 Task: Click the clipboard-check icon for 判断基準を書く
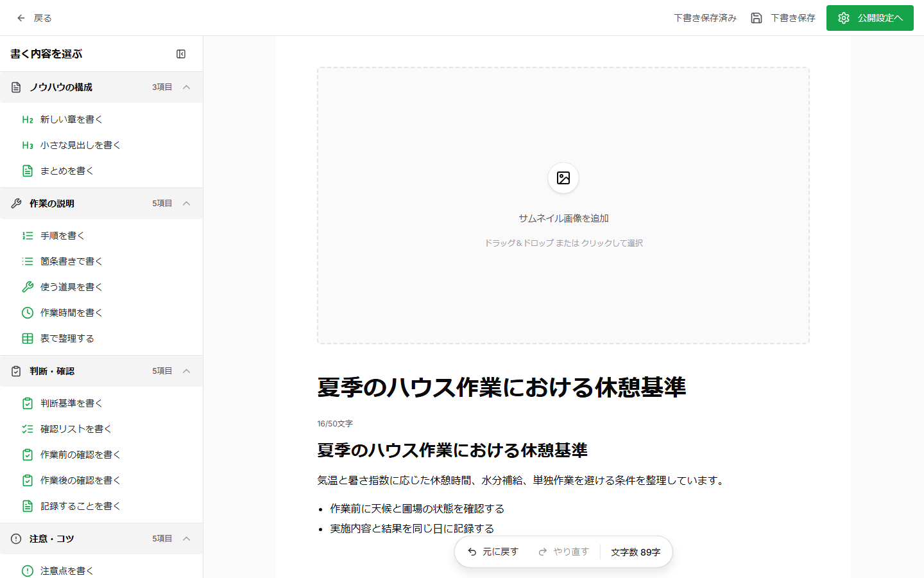click(28, 403)
